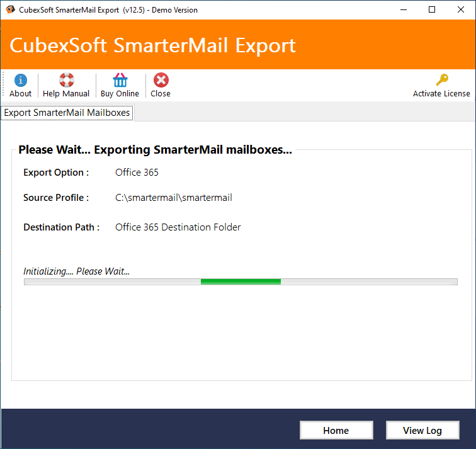Image resolution: width=476 pixels, height=449 pixels.
Task: Close the window with title bar X
Action: (x=460, y=9)
